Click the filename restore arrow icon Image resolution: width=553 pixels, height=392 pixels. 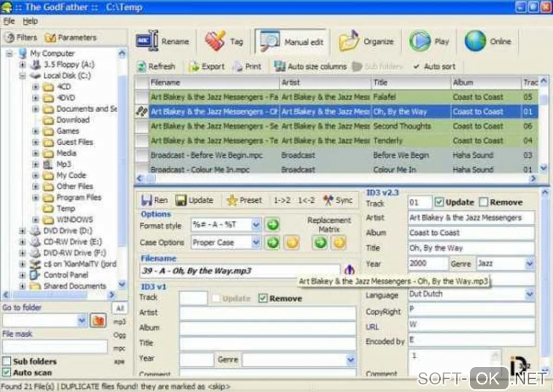coord(349,270)
